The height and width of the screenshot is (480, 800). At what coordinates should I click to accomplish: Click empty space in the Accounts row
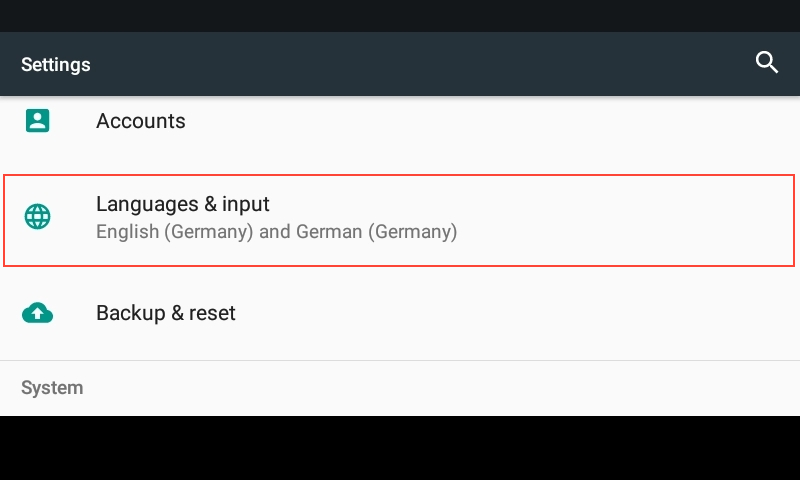(x=500, y=121)
